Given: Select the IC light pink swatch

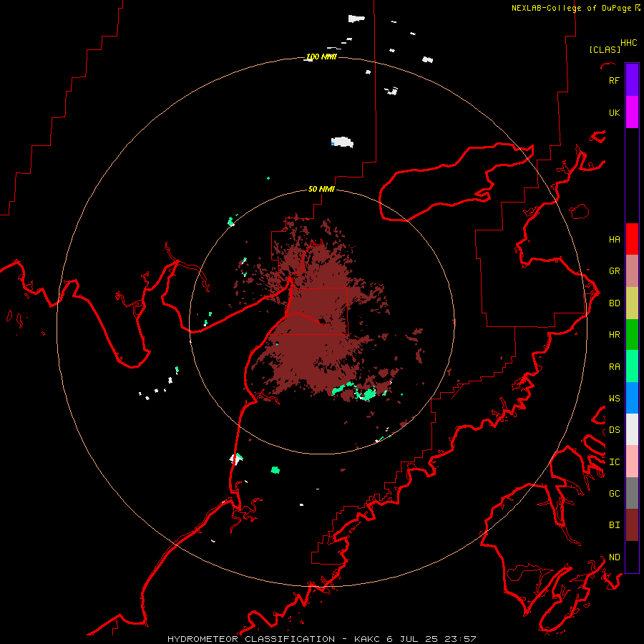Looking at the screenshot, I should coord(632,462).
